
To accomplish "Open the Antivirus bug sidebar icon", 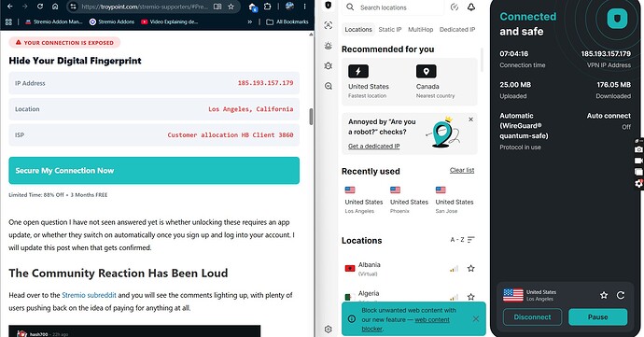I will click(x=329, y=65).
